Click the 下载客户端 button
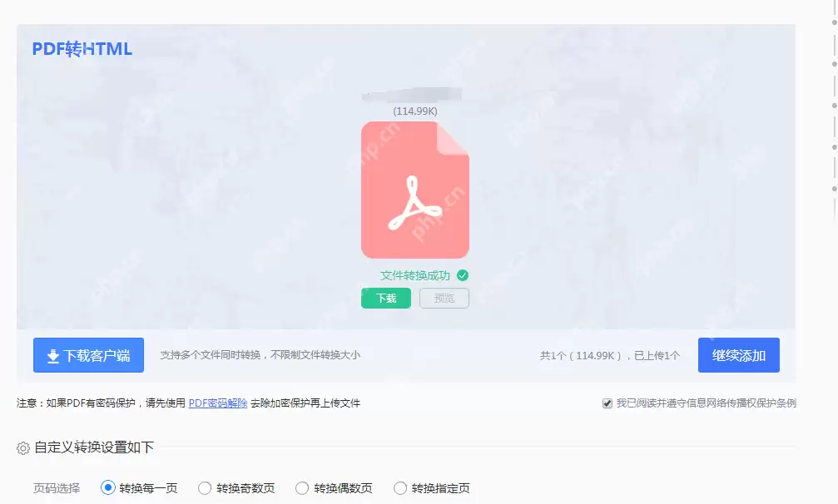838x504 pixels. 88,355
